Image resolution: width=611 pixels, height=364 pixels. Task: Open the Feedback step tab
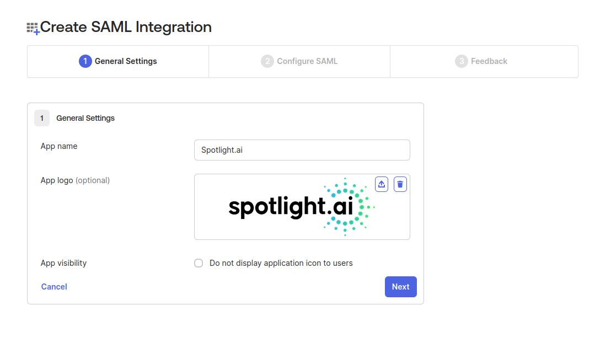(x=484, y=62)
